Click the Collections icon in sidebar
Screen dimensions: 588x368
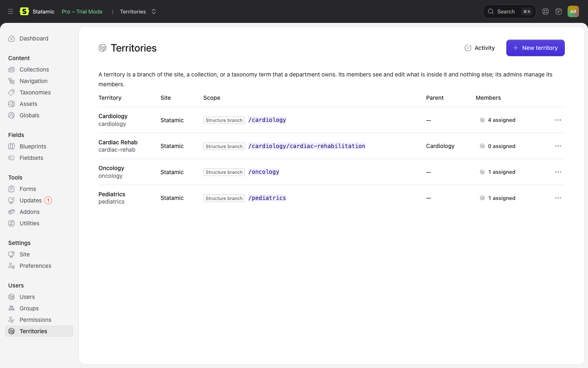click(x=11, y=70)
